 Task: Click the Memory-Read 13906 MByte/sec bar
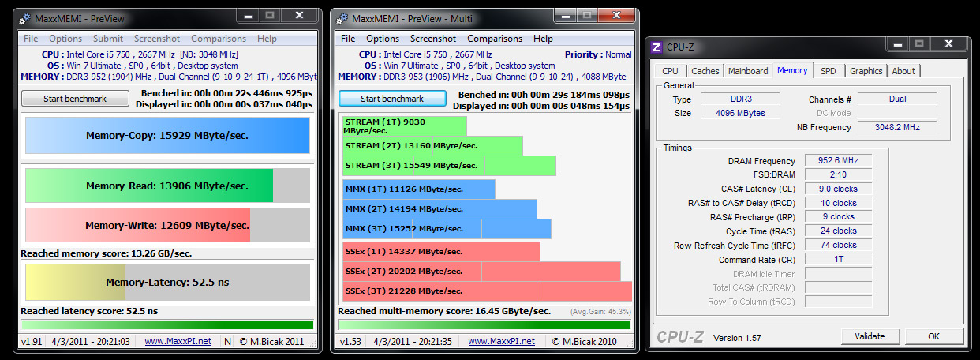coord(167,186)
